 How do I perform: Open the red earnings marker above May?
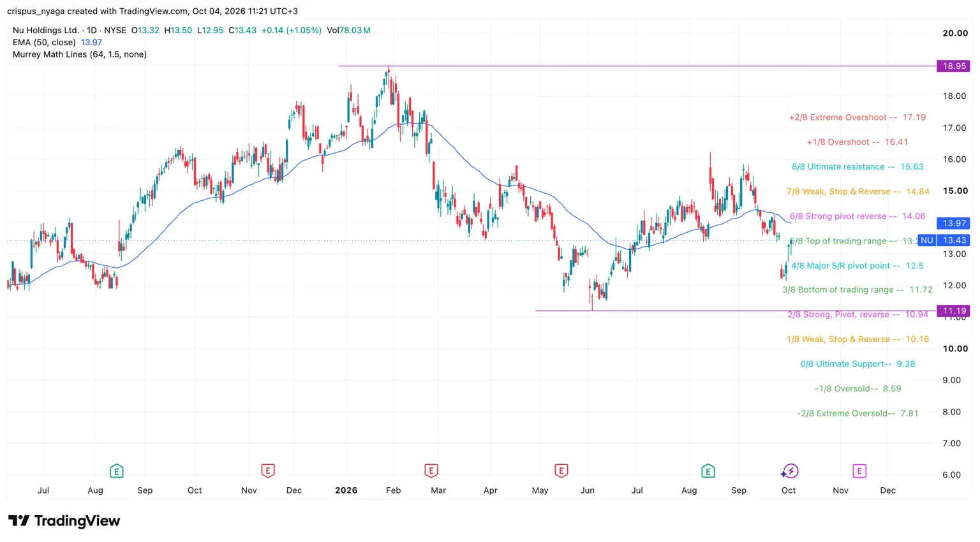tap(561, 471)
